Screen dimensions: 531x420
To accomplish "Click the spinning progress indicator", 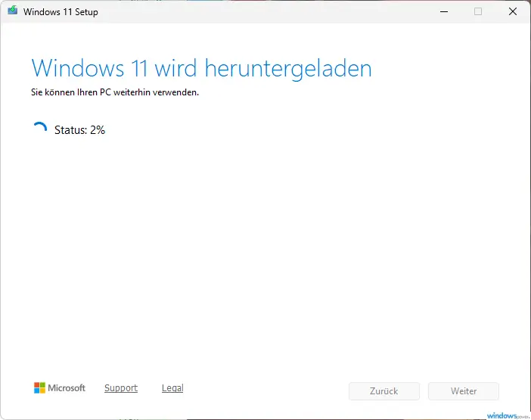I will point(39,129).
